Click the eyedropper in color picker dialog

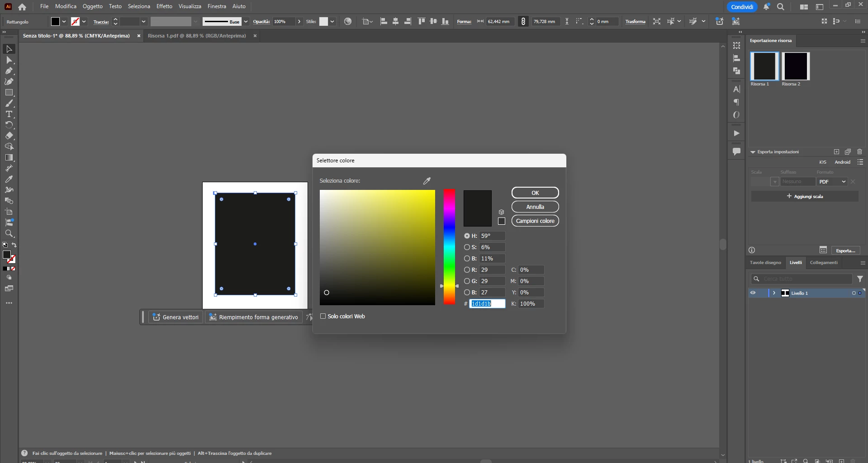427,181
